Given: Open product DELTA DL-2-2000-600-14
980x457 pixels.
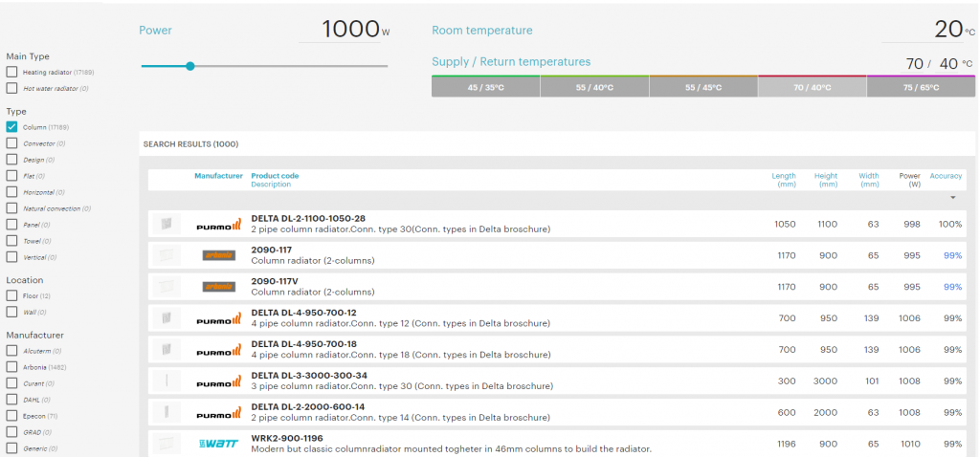Looking at the screenshot, I should coord(308,407).
